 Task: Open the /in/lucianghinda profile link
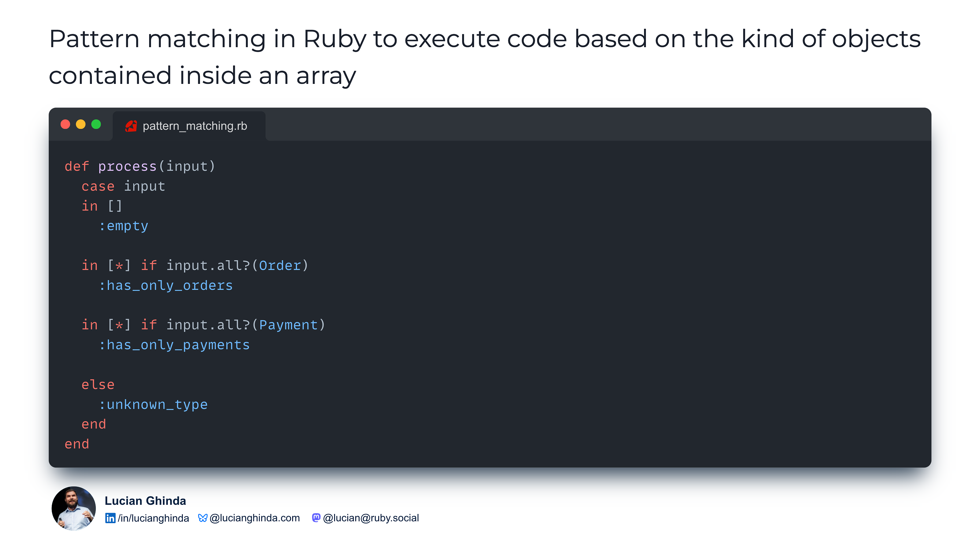pos(154,518)
